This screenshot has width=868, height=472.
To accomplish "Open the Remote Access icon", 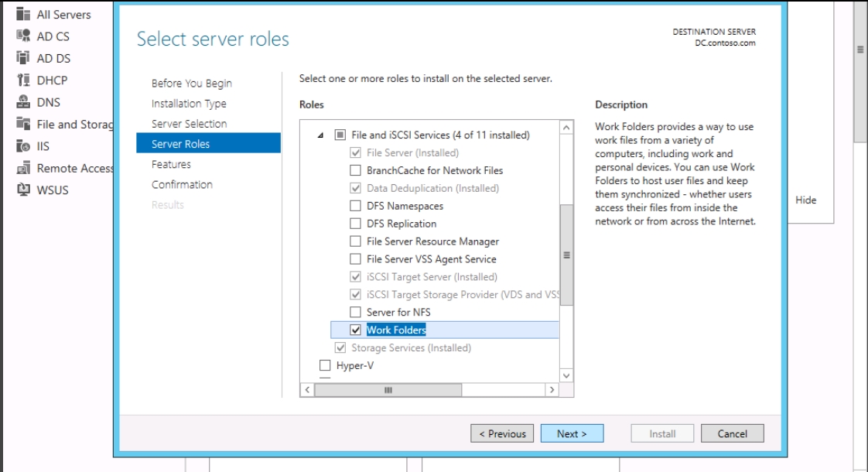I will (23, 168).
